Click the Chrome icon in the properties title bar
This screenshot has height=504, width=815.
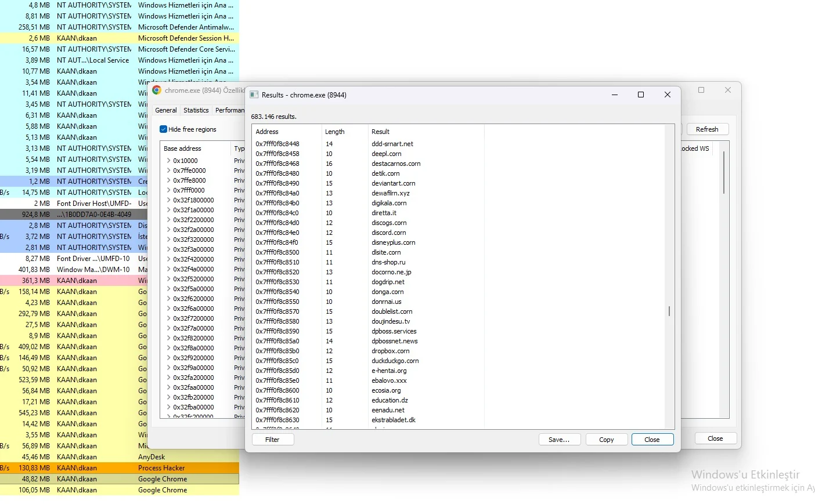(x=157, y=90)
